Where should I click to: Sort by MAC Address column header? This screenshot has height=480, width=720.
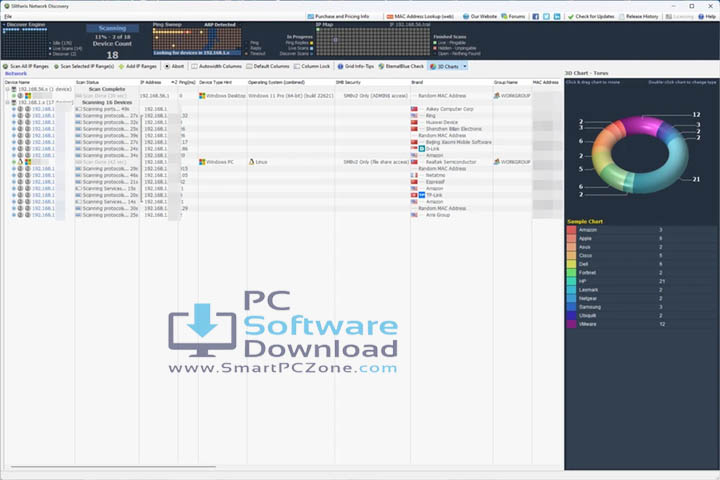[x=547, y=83]
